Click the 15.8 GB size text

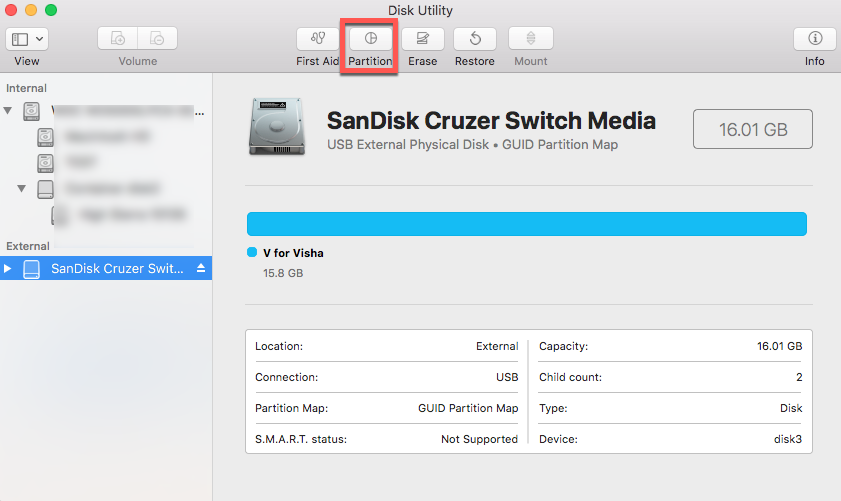coord(283,273)
